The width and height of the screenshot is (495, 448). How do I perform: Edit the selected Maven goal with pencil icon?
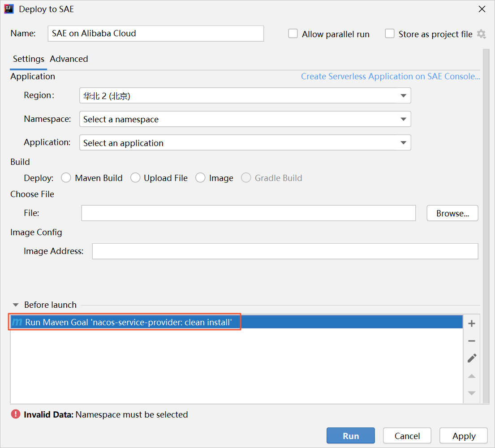(x=472, y=358)
